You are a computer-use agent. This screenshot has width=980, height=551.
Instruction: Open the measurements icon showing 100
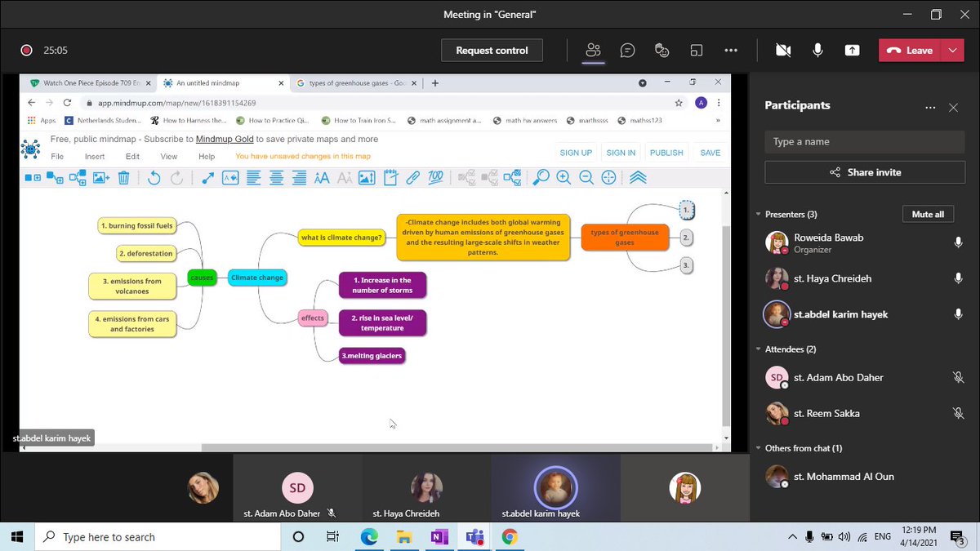(434, 177)
